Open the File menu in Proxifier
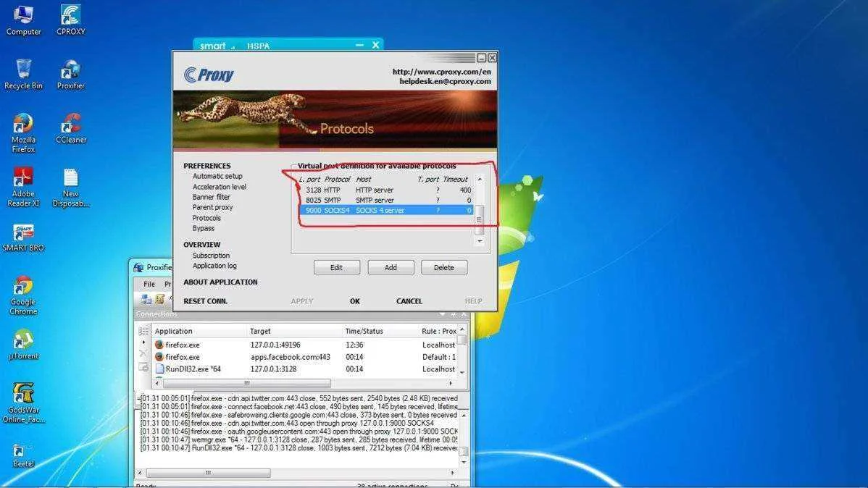The width and height of the screenshot is (868, 488). (x=149, y=284)
